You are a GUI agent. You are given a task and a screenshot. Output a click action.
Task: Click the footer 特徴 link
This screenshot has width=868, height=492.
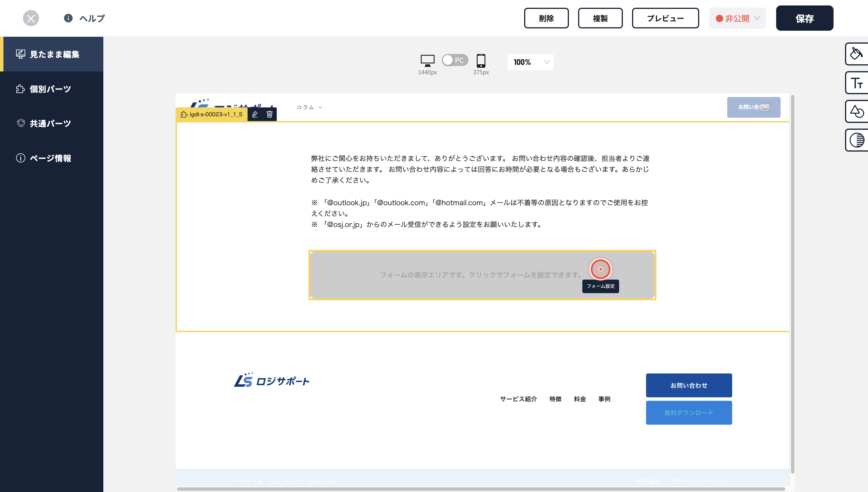coord(555,399)
